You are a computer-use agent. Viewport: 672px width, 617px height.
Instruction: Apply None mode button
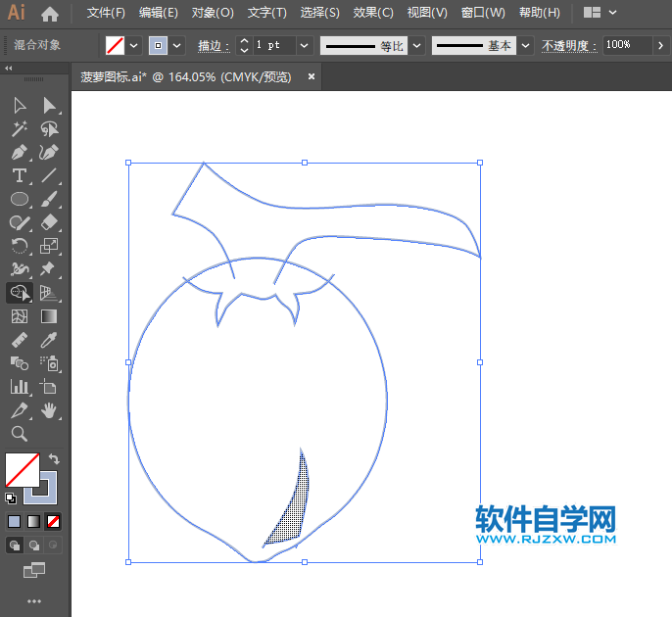53,521
